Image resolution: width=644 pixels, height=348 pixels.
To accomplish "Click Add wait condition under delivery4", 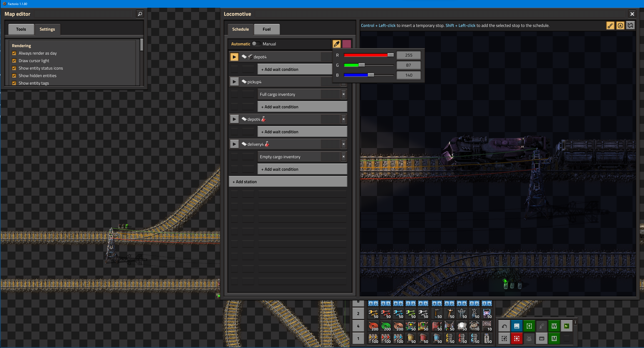I will click(302, 169).
